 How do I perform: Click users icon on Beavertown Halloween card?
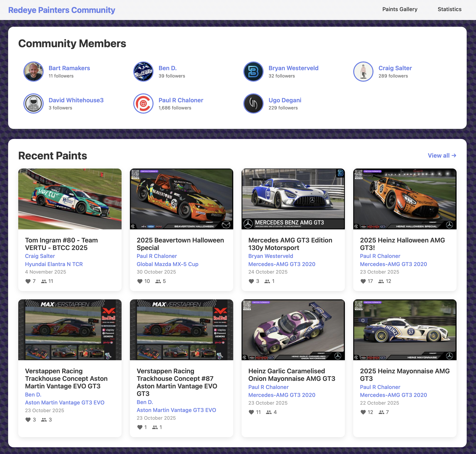point(158,281)
